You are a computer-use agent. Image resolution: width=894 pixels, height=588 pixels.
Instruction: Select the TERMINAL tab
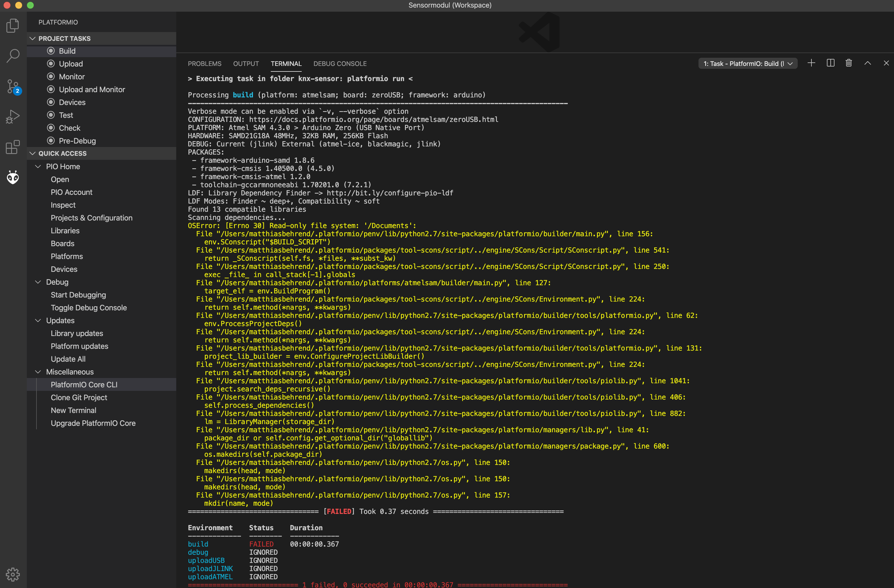click(x=286, y=64)
